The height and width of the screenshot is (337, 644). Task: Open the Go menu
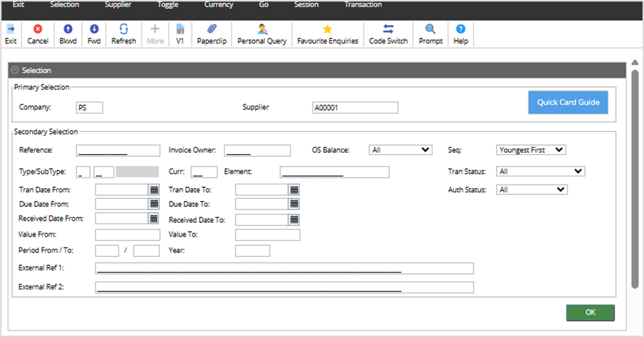[263, 4]
